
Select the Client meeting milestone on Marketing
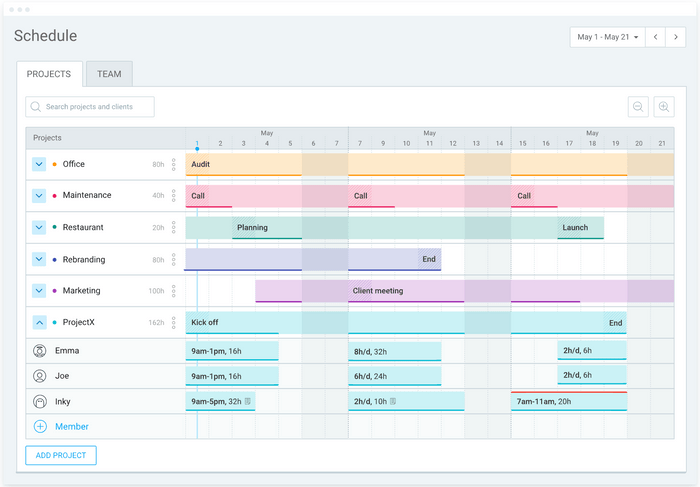click(x=378, y=291)
